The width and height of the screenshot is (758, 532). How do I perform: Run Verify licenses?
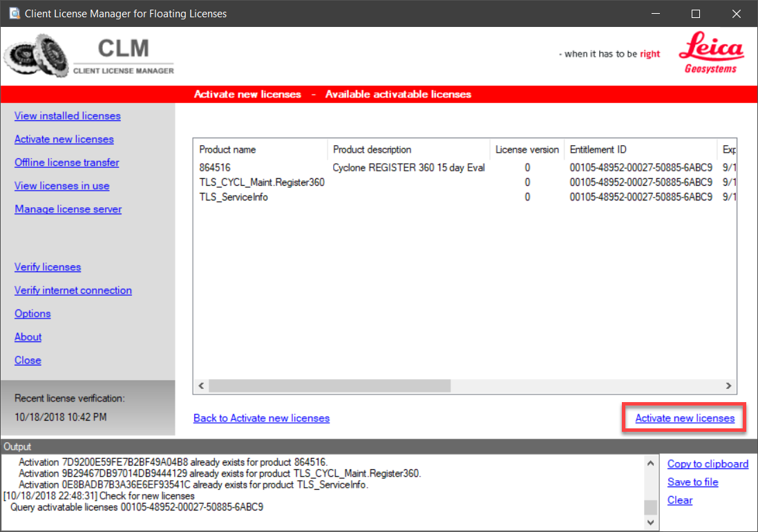pyautogui.click(x=48, y=267)
